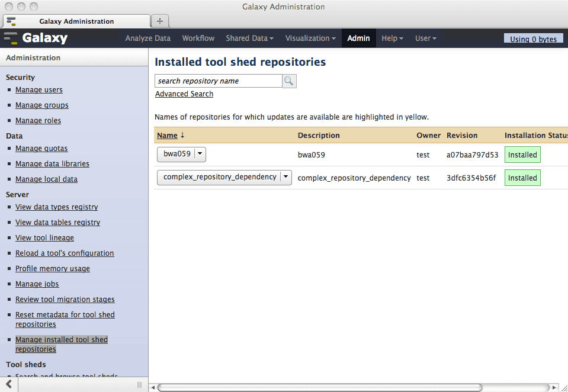Screen dimensions: 568x392
Task: Open the complex_repository_dependency dropdown arrow
Action: click(x=285, y=177)
